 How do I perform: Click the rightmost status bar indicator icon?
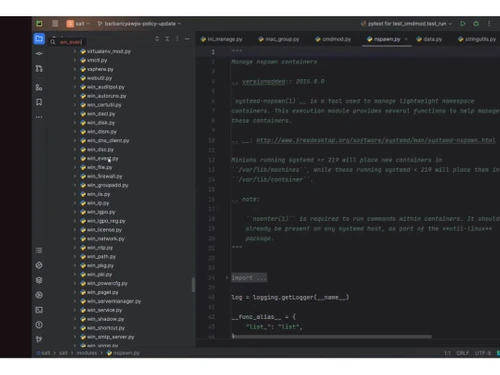pyautogui.click(x=498, y=353)
